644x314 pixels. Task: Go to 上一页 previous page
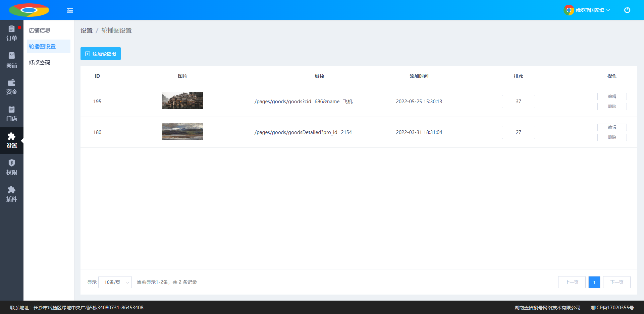click(x=572, y=282)
